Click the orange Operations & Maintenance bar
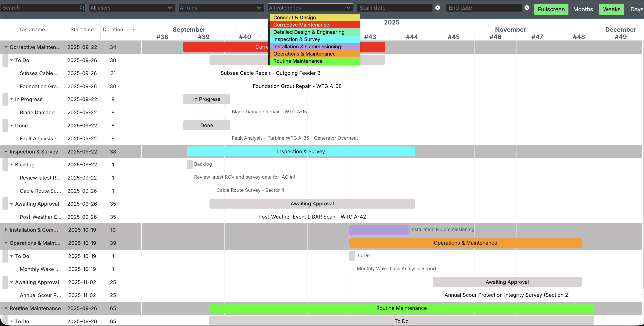Screen dimensions: 644x326 (465, 243)
